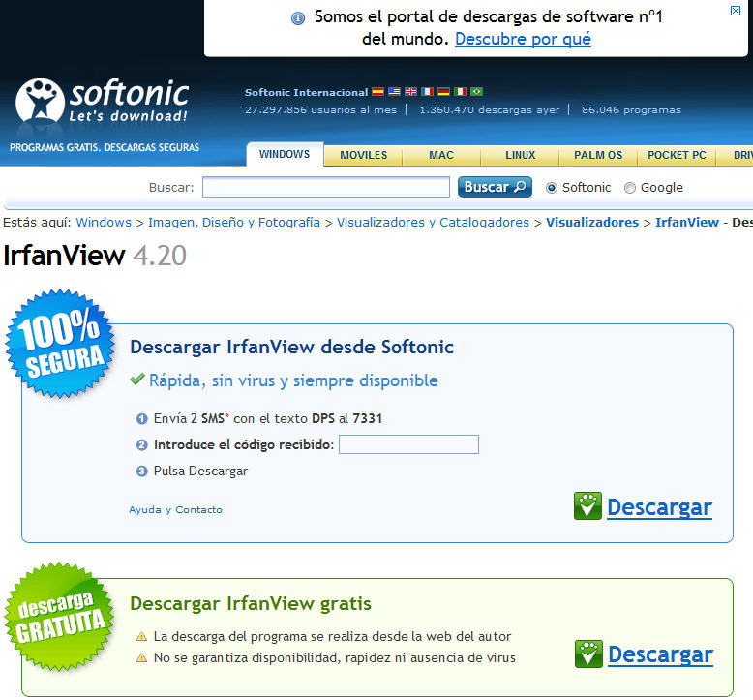Select the Google search radio button
Screen dimensions: 753x700
pyautogui.click(x=629, y=188)
